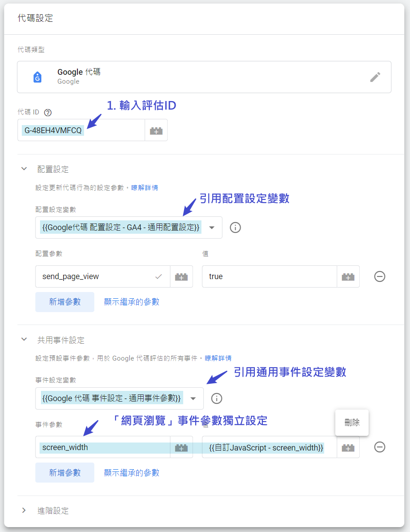Click the 配置設定變數 label
Image resolution: width=410 pixels, height=532 pixels.
tap(56, 210)
